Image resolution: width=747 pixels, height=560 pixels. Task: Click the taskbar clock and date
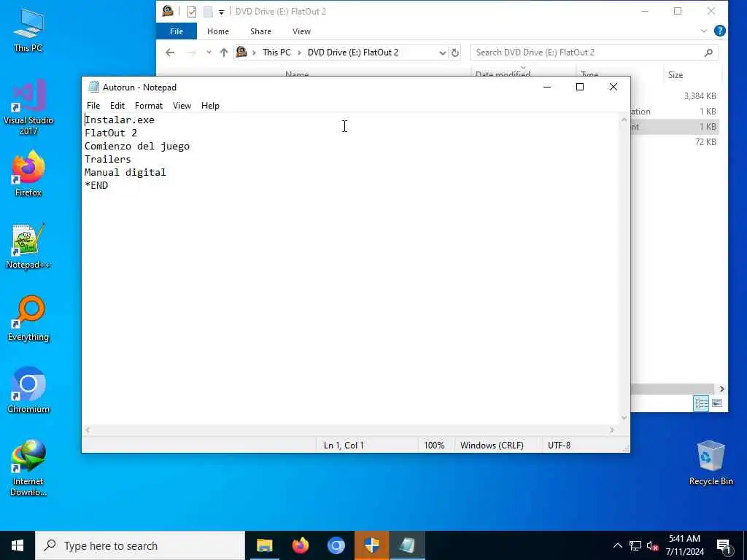click(684, 545)
